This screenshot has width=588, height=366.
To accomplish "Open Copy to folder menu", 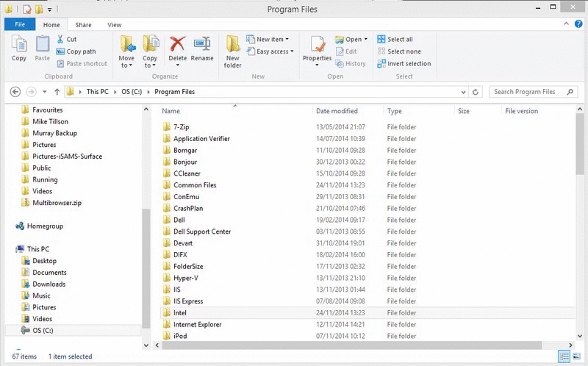I will click(150, 51).
